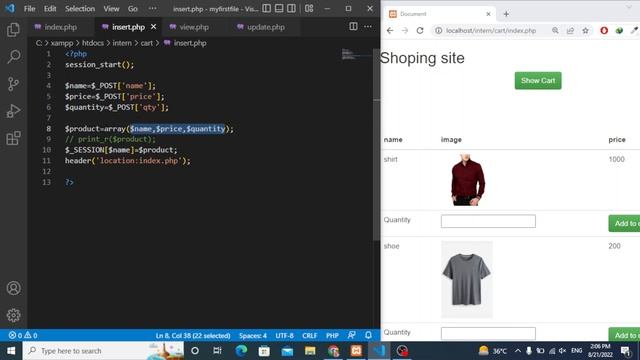
Task: Add the shirt to the cart
Action: [x=624, y=223]
